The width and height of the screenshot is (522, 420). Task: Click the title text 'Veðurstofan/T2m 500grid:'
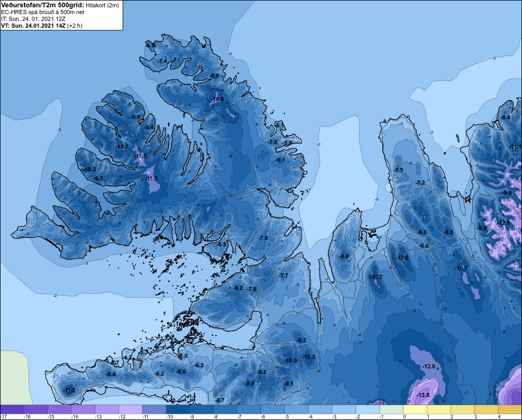click(42, 5)
